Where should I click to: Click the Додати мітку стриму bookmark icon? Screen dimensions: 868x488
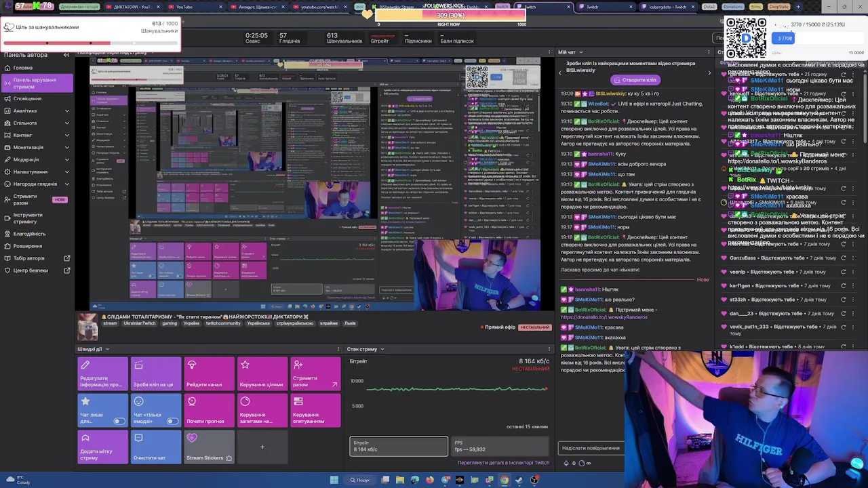(x=85, y=438)
